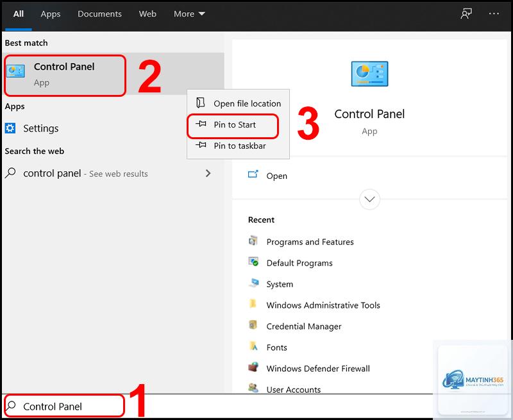Click the User Accounts icon
This screenshot has width=513, height=420.
[x=253, y=388]
